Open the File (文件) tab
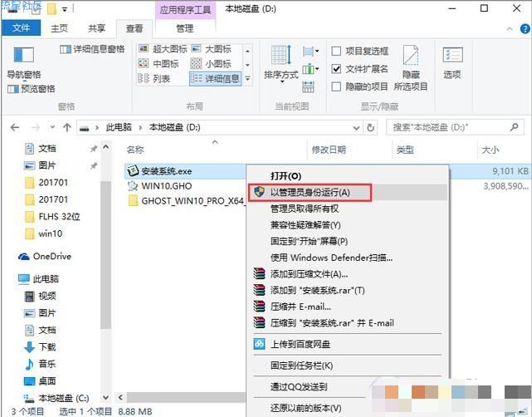Screen dimensions: 532x417 click(21, 28)
